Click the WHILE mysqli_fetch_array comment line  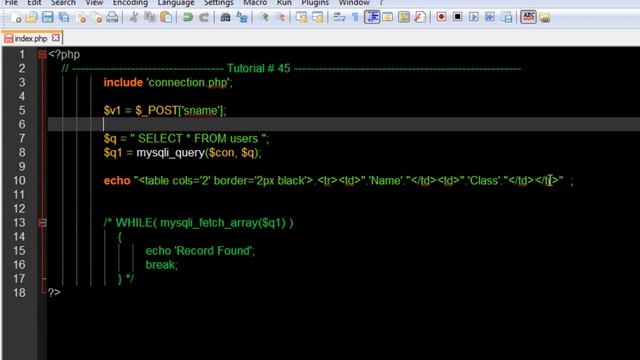pyautogui.click(x=198, y=223)
